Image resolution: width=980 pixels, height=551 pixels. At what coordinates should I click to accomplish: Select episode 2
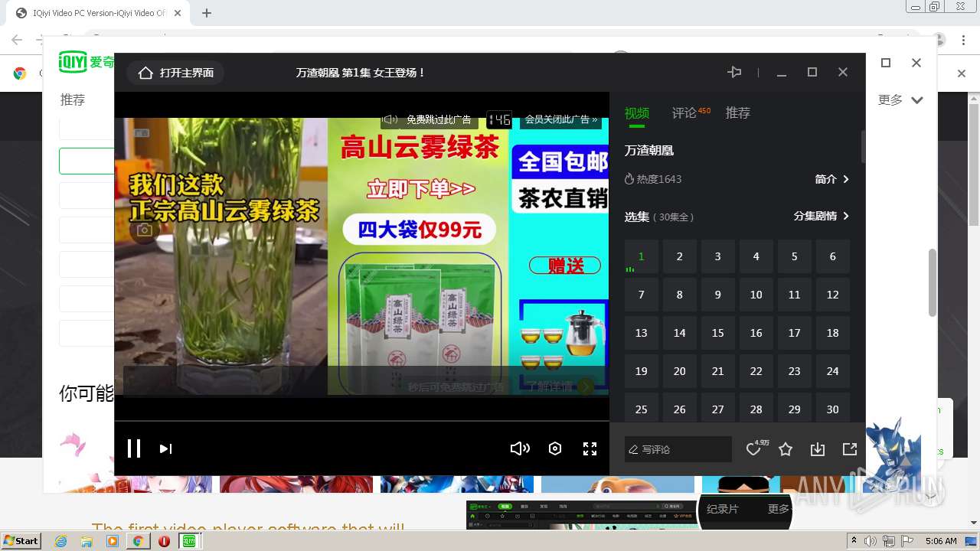click(680, 256)
